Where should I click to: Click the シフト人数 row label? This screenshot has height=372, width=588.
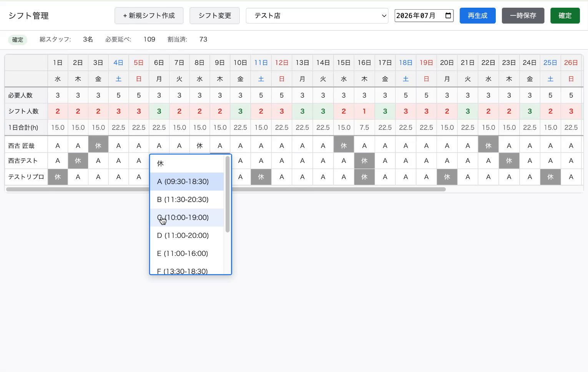(x=24, y=111)
